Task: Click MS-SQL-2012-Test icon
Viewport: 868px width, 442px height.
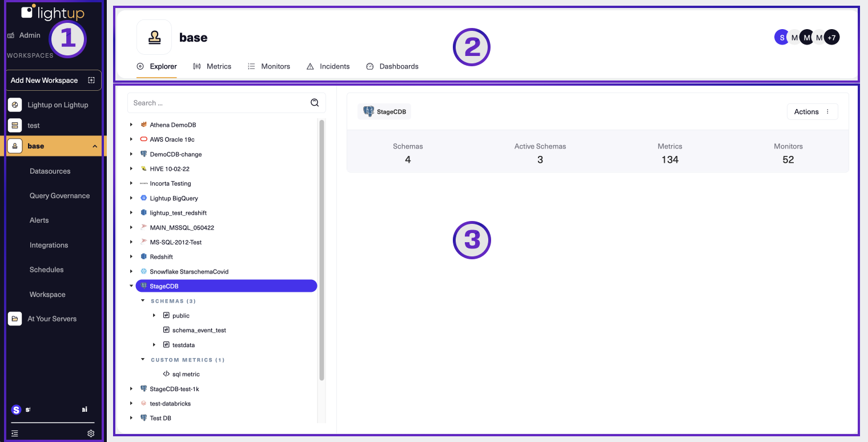Action: point(144,242)
